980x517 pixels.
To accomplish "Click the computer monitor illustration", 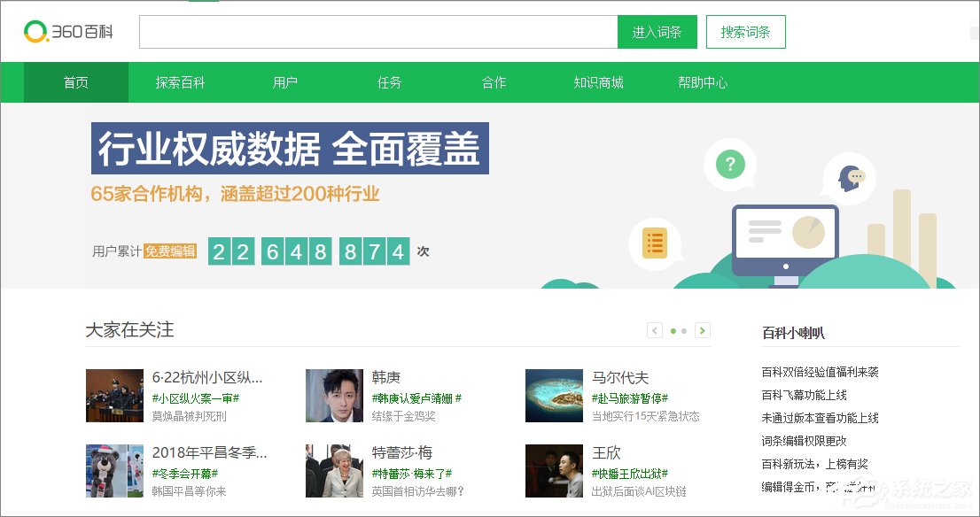I will coord(785,244).
